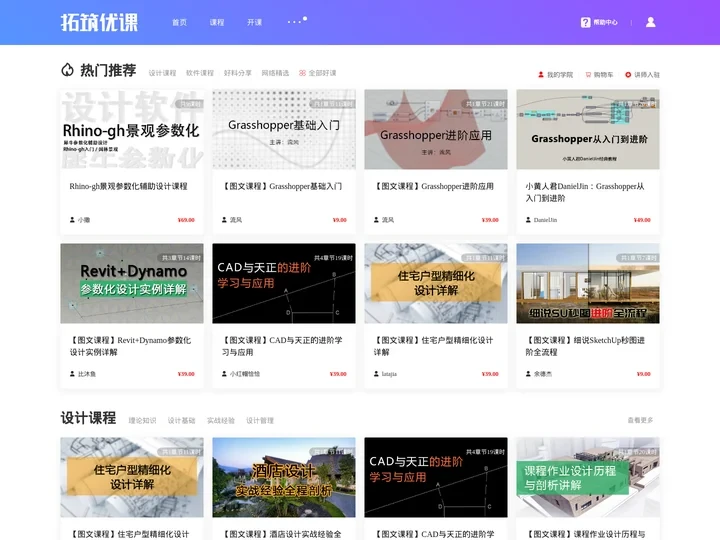Screen dimensions: 720x540
Task: Open the 酒店设计实战经验全程剖析 thumbnail
Action: click(x=284, y=478)
